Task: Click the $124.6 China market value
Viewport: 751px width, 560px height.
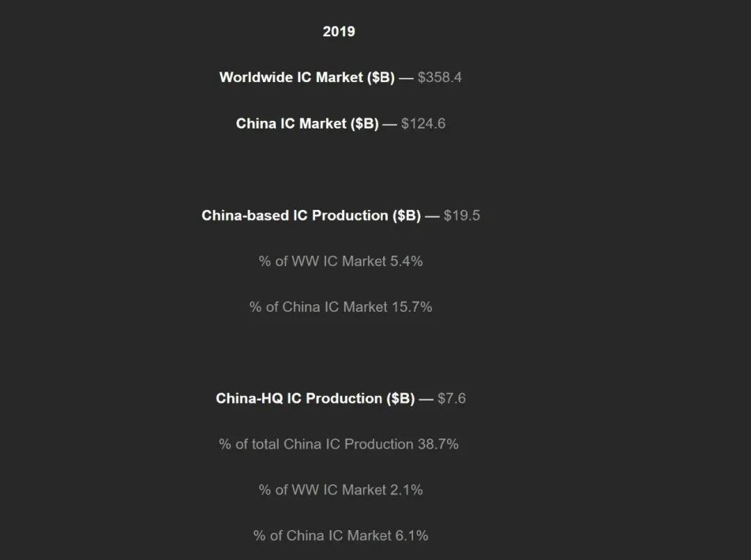Action: 423,124
